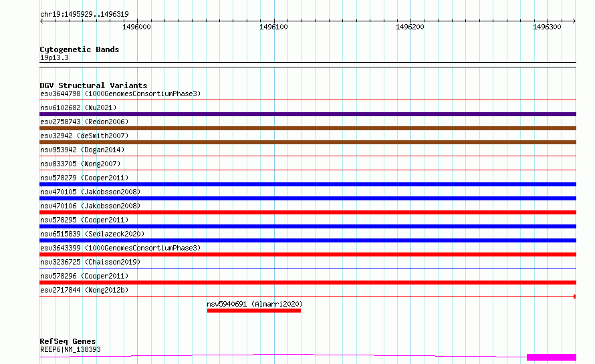
Task: Open variant nsv470105 (Jakobsson2008)
Action: 90,192
